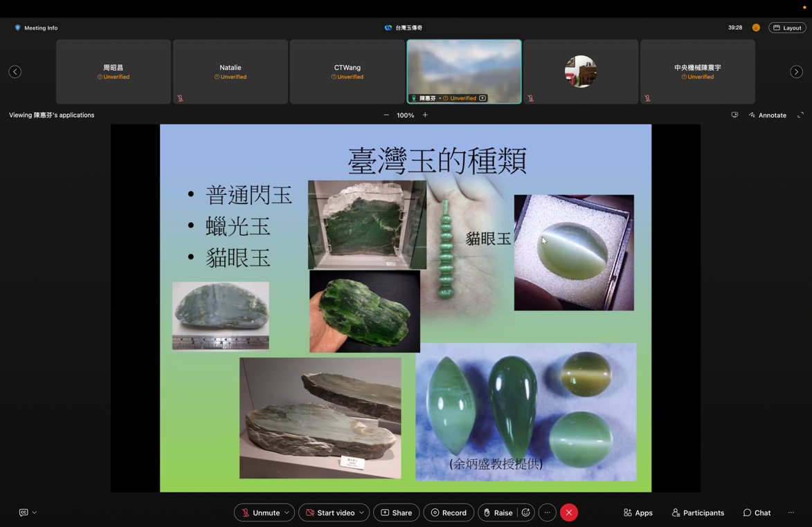Click the more options ellipsis button
Screen dimensions: 812x527
(x=548, y=512)
